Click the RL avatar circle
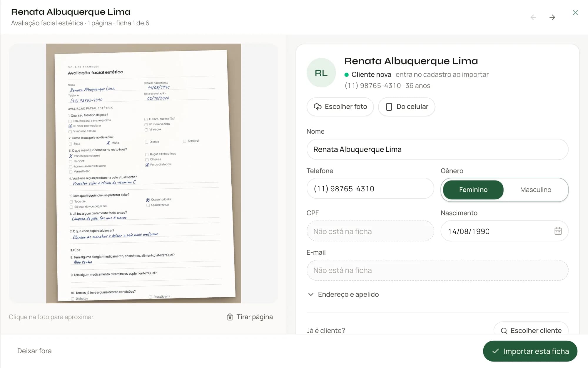The width and height of the screenshot is (588, 368). (321, 73)
